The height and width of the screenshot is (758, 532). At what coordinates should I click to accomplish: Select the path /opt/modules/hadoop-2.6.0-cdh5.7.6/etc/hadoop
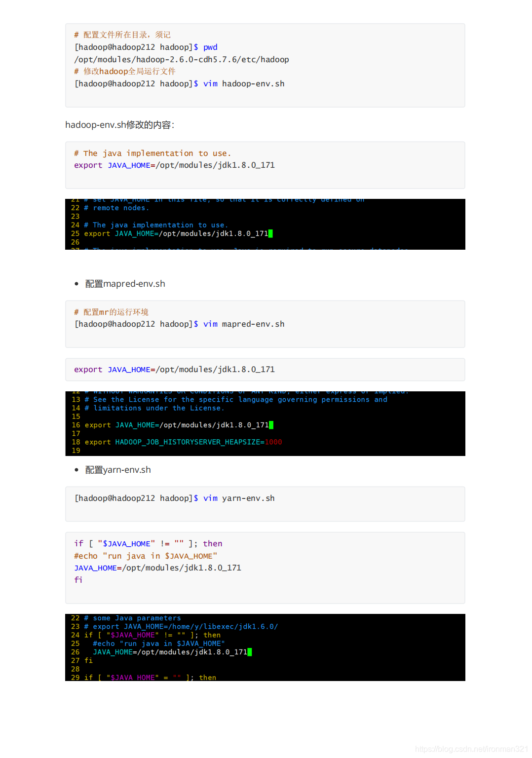182,60
